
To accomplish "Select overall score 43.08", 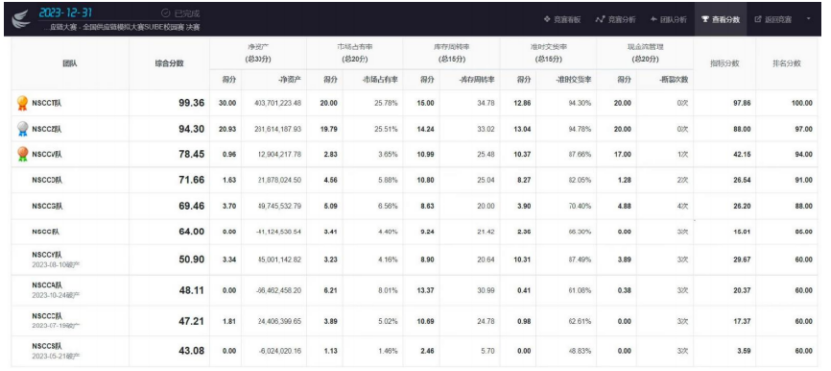I will tap(191, 351).
